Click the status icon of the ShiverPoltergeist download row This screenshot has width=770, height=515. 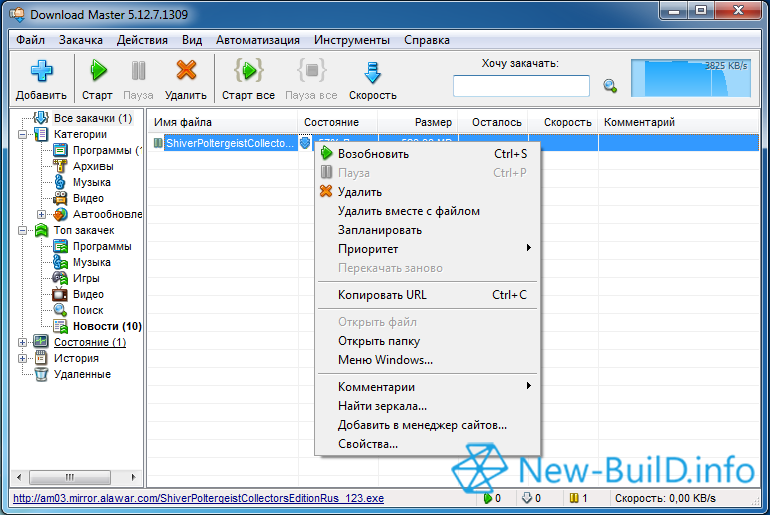pos(305,143)
